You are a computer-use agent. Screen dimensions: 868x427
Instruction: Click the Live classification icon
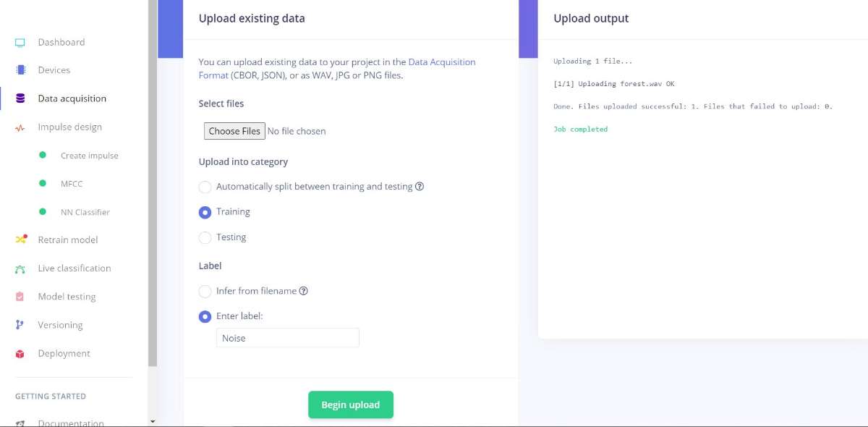[x=20, y=269]
